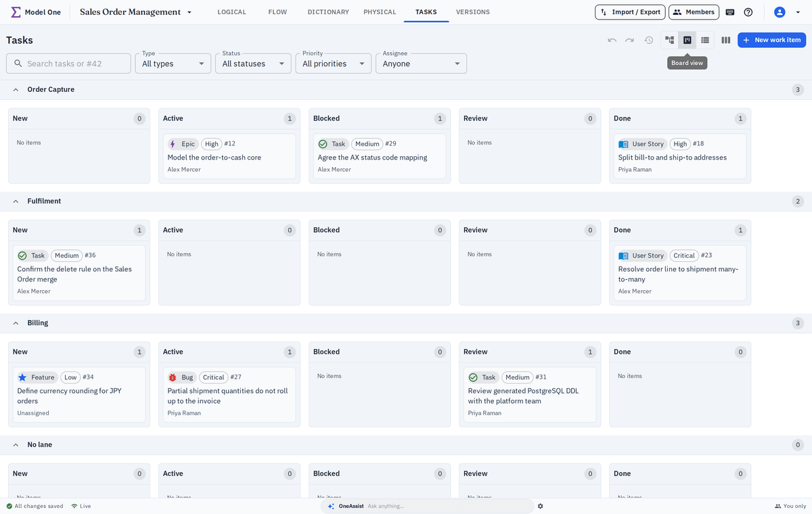Viewport: 812px width, 514px height.
Task: Click the Low priority chip on card #34
Action: click(70, 377)
